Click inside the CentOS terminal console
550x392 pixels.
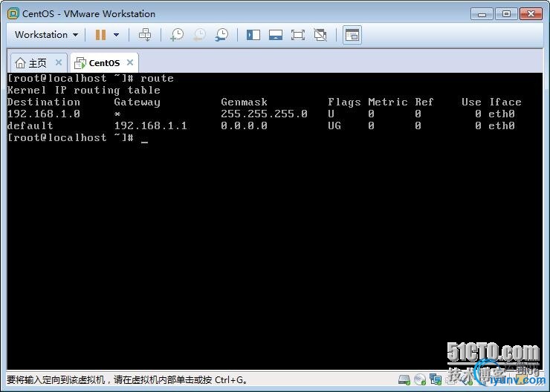click(x=275, y=221)
